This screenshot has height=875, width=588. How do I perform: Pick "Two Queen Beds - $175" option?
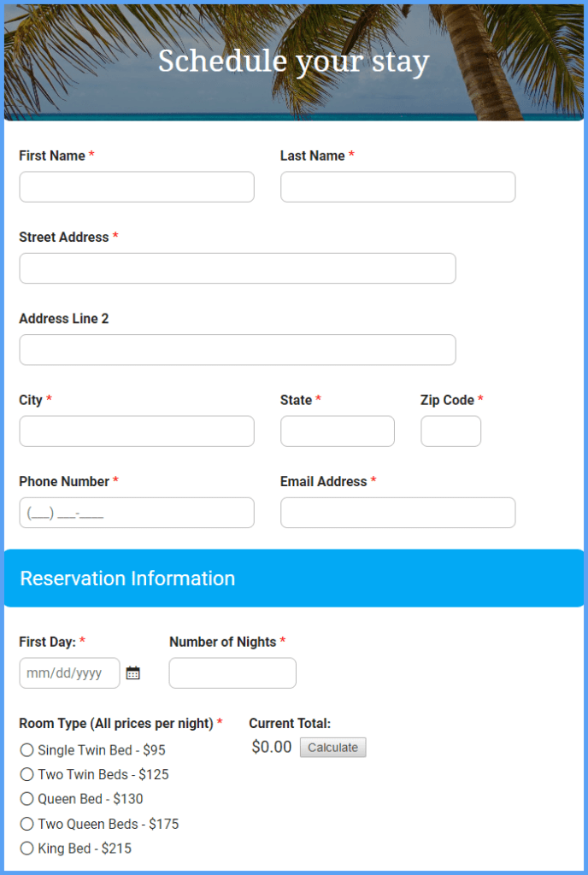click(x=26, y=824)
